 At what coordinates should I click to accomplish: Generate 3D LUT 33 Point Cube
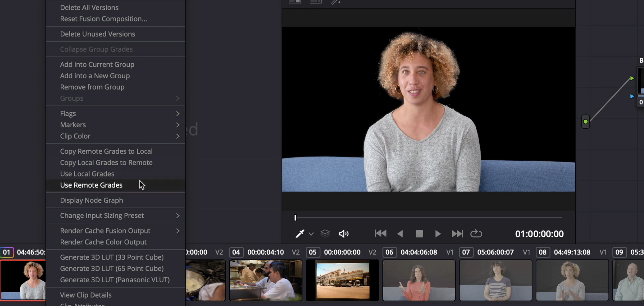pos(116,257)
